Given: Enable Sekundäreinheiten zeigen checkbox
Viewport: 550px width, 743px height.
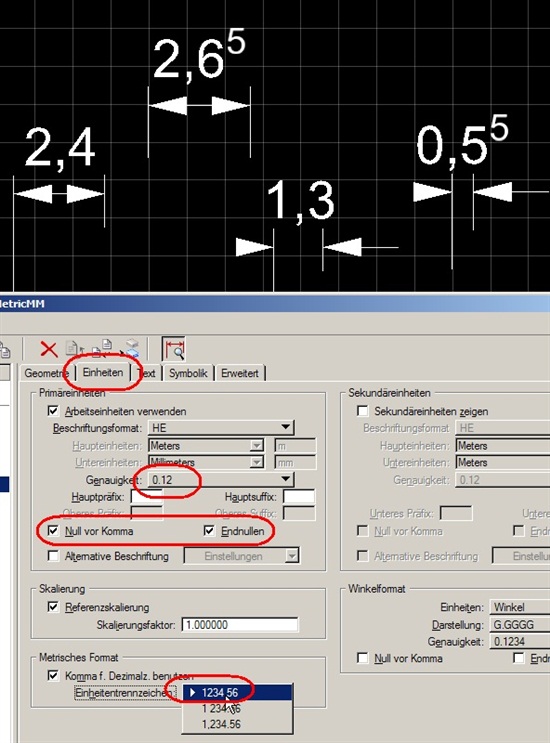Looking at the screenshot, I should pos(362,411).
